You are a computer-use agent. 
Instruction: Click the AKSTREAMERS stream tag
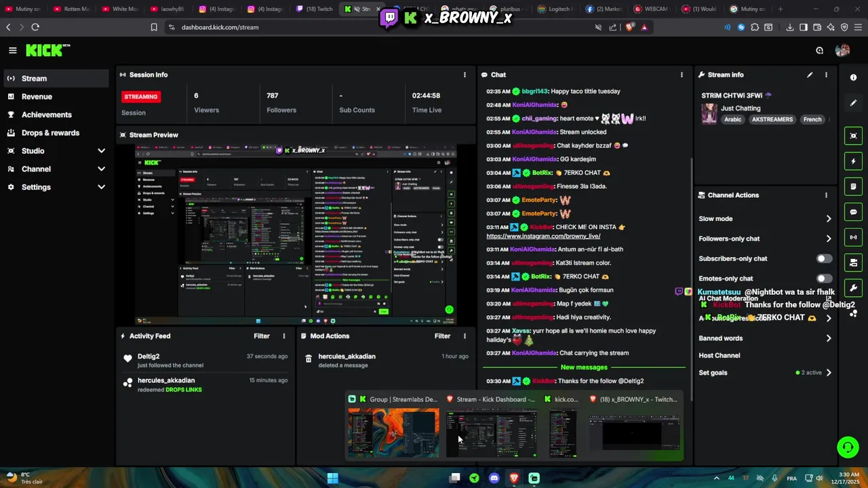pyautogui.click(x=772, y=119)
